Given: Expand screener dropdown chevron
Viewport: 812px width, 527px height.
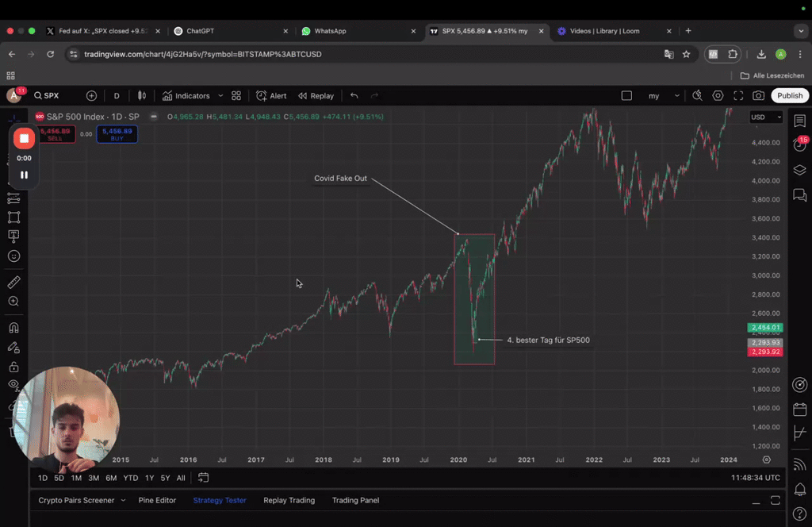Looking at the screenshot, I should point(123,501).
